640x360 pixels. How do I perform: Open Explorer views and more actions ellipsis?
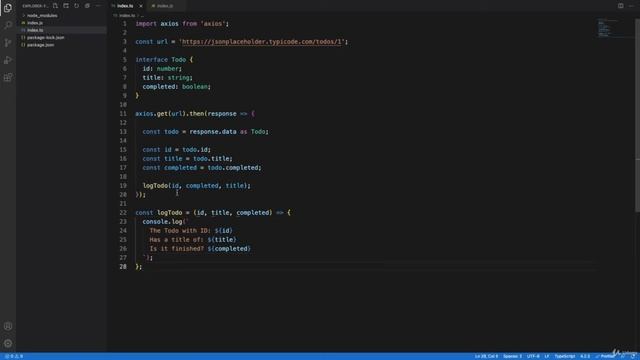(98, 6)
